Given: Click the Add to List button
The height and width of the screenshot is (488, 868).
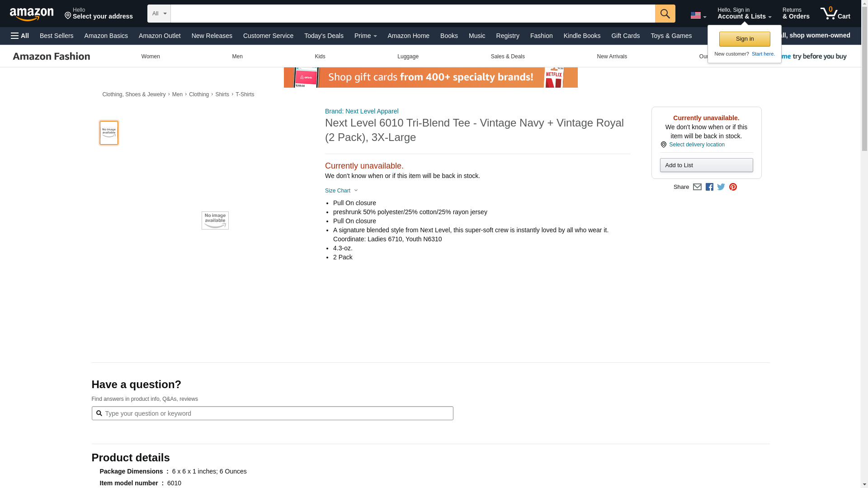Looking at the screenshot, I should 706,165.
